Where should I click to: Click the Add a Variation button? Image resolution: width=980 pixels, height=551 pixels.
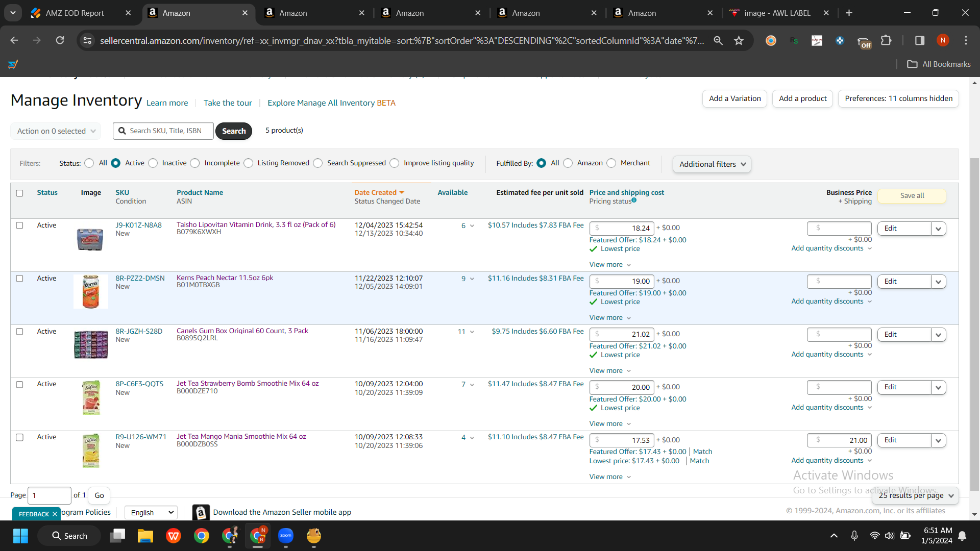[x=734, y=98]
